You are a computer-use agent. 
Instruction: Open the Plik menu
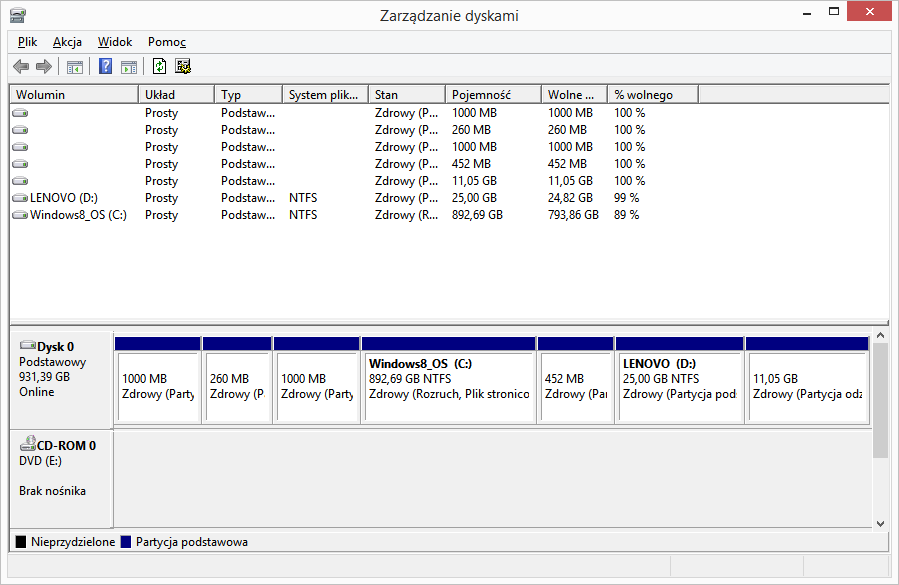[x=27, y=42]
